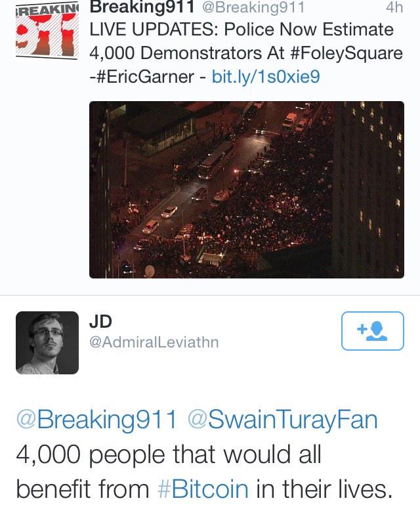Open JD's black-and-white profile photo
The height and width of the screenshot is (509, 420).
click(x=47, y=342)
